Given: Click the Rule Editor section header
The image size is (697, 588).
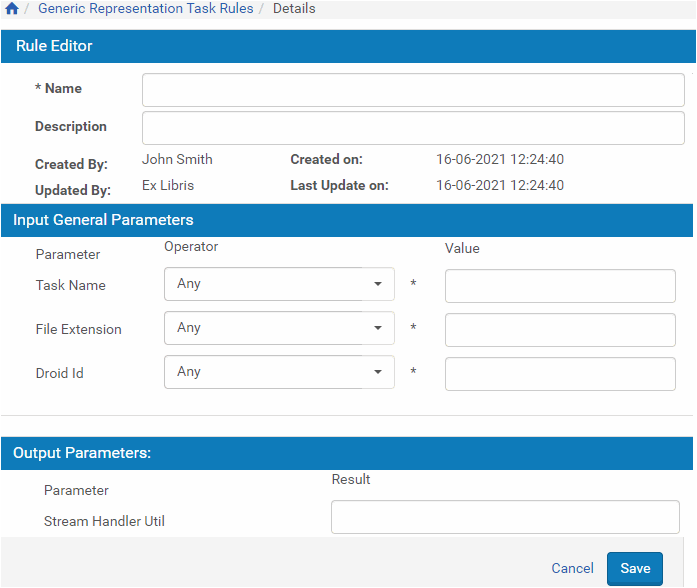Looking at the screenshot, I should (x=348, y=46).
